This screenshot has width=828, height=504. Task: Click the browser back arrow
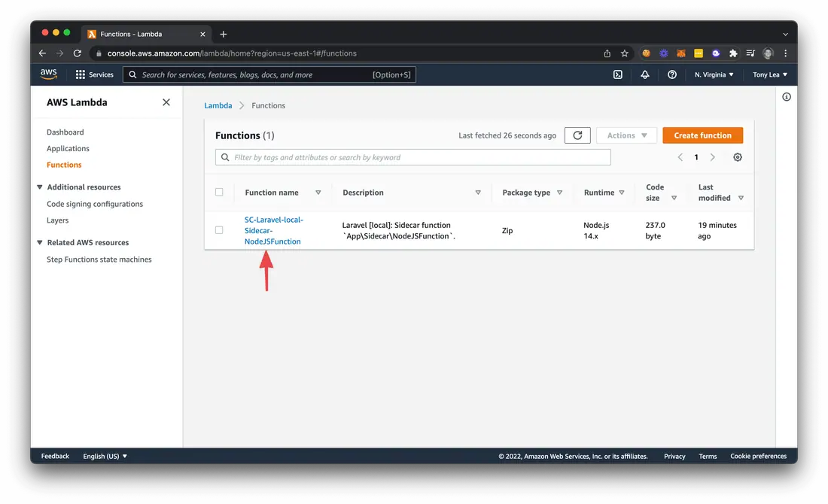click(x=42, y=53)
